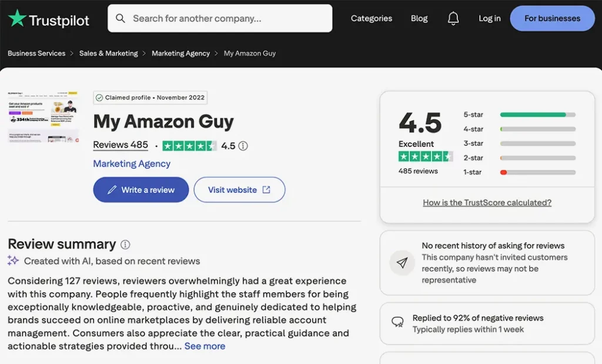The height and width of the screenshot is (364, 602).
Task: Click the star rating under Excellent label
Action: 426,156
